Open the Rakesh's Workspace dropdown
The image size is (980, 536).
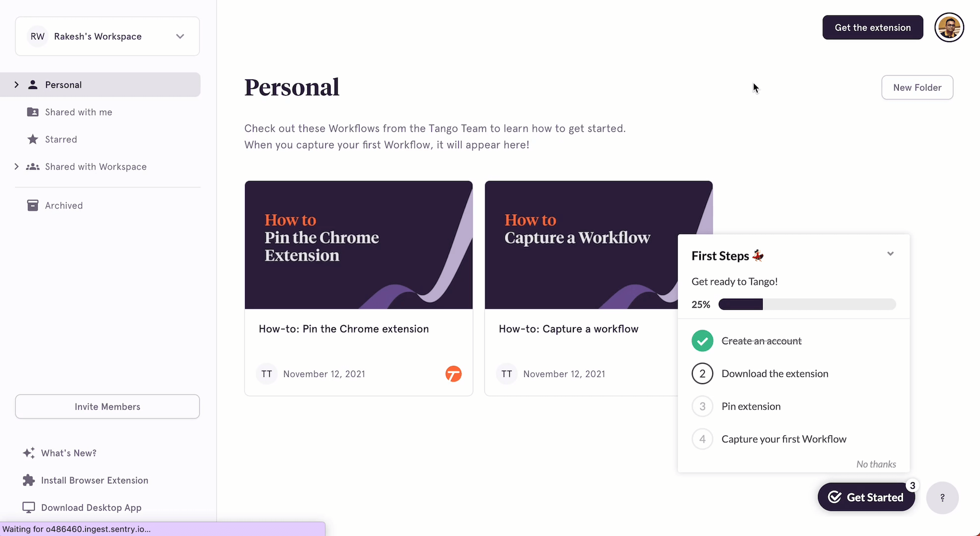click(180, 36)
